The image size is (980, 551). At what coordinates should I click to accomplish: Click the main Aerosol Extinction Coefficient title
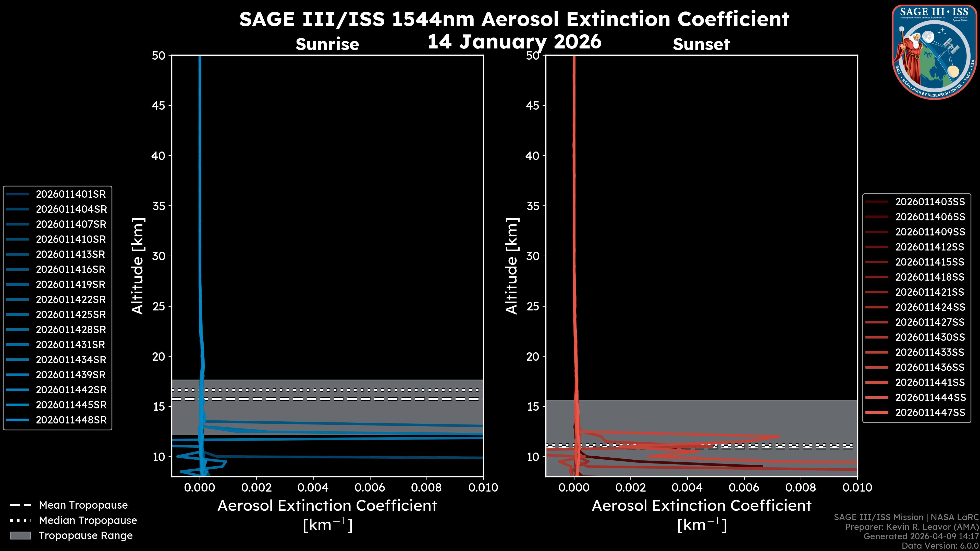coord(514,19)
